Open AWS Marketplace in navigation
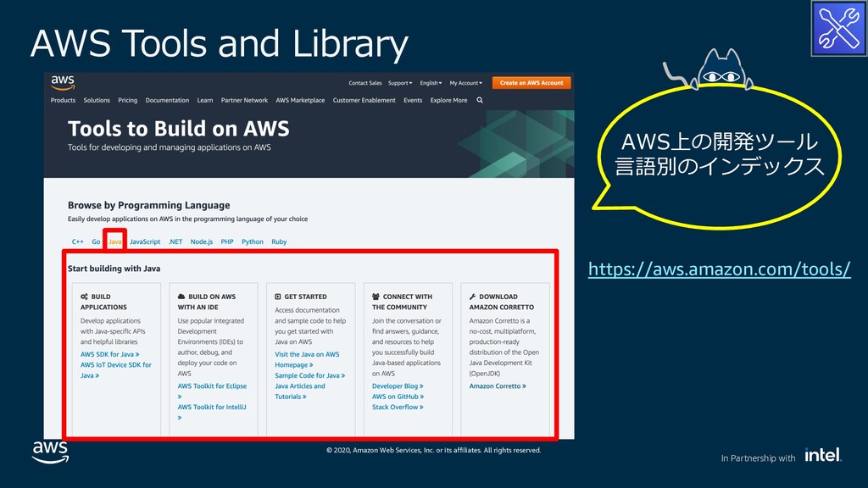The width and height of the screenshot is (868, 488). [x=300, y=100]
